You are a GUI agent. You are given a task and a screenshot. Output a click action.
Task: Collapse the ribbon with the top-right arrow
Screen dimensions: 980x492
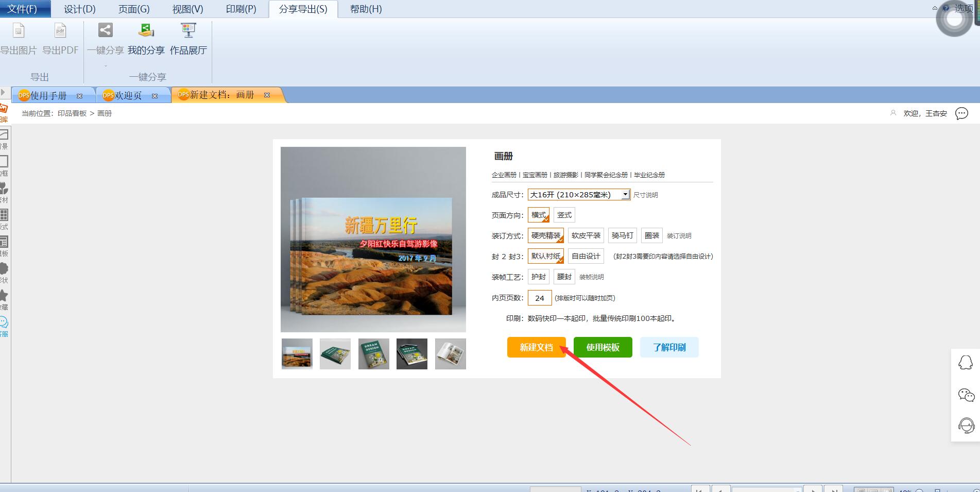point(935,8)
